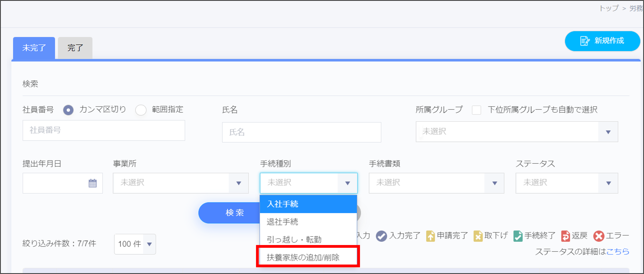Enable 下位所属グループも自動で選択 checkbox
Image resolution: width=644 pixels, height=274 pixels.
coord(476,110)
